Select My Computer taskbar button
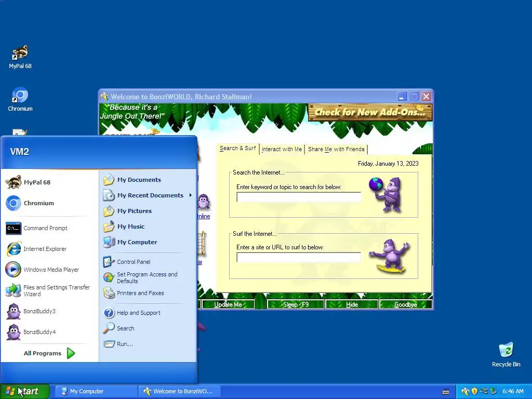Viewport: 532px width, 399px height. click(96, 391)
